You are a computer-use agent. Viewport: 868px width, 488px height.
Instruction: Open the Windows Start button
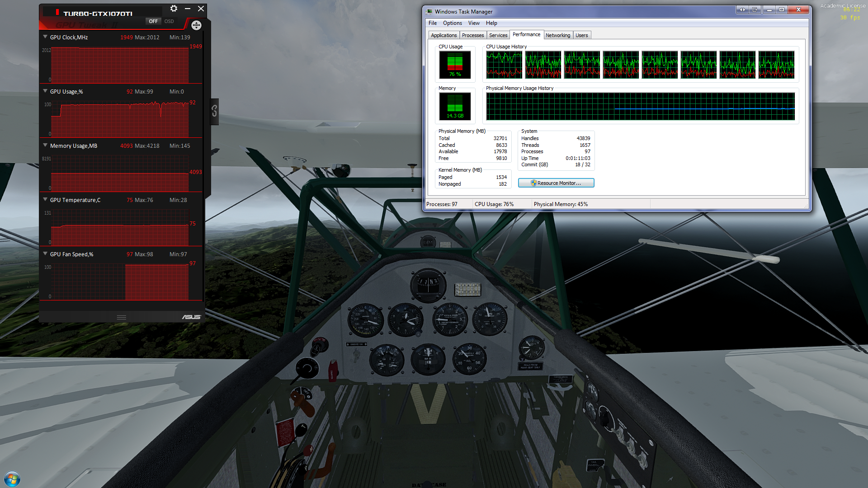12,479
